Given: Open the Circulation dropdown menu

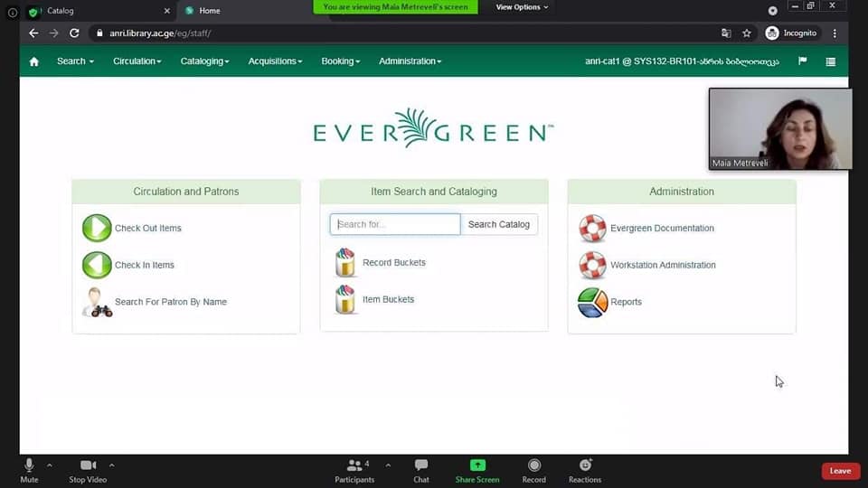Looking at the screenshot, I should pyautogui.click(x=137, y=61).
